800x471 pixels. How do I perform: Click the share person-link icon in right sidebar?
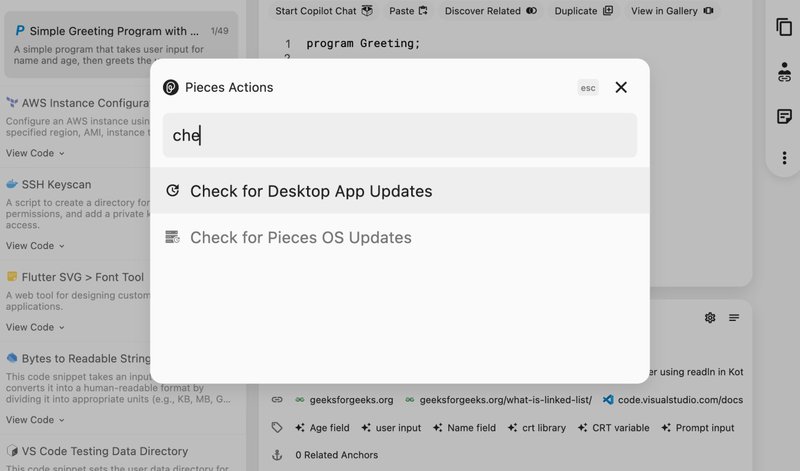(784, 72)
